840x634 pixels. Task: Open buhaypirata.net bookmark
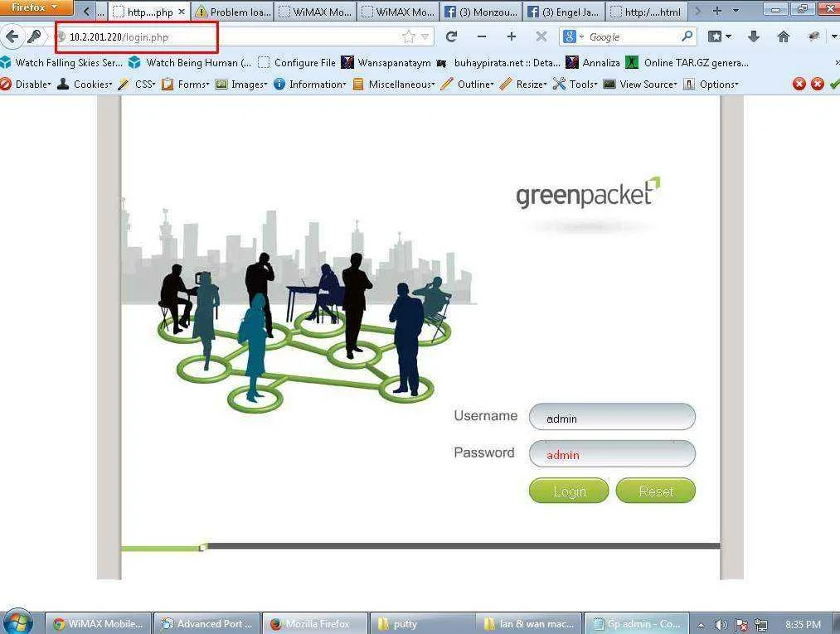coord(498,63)
